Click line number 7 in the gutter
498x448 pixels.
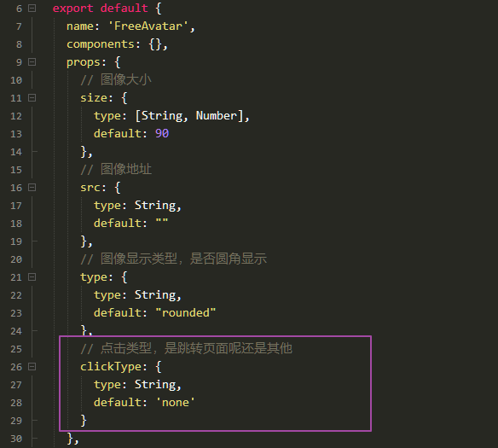[19, 26]
